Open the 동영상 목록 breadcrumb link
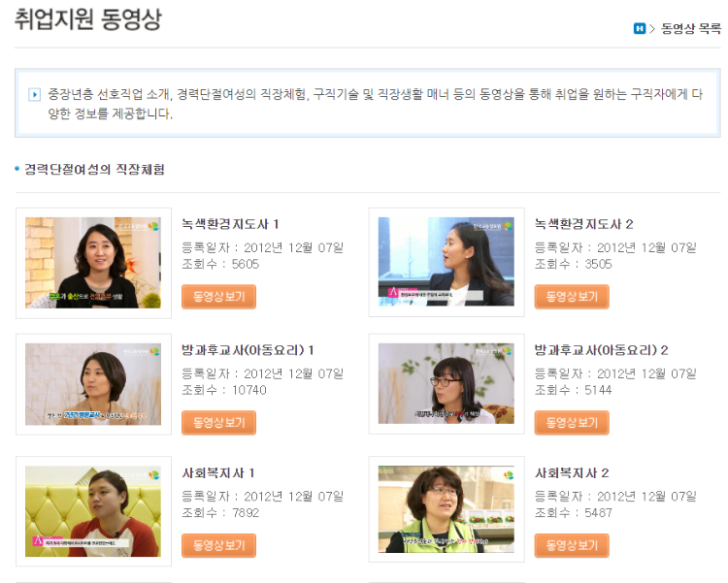The height and width of the screenshot is (583, 728). [691, 29]
